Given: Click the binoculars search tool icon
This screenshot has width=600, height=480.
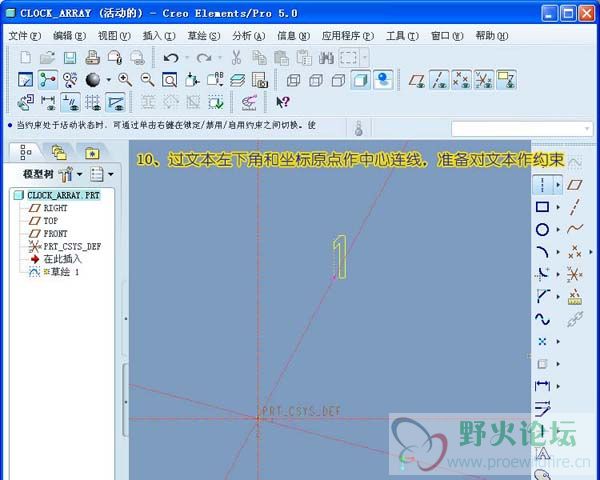Looking at the screenshot, I should (326, 58).
